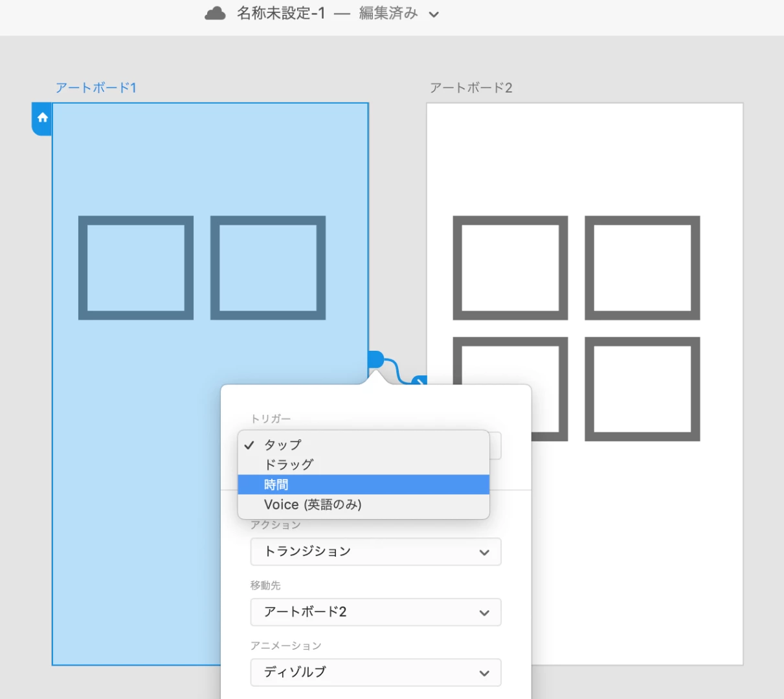Click the blue interaction wire handle on アートボード1

click(375, 359)
